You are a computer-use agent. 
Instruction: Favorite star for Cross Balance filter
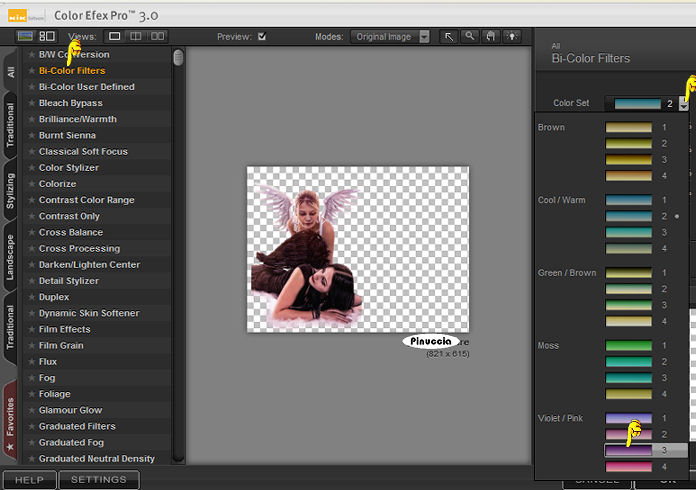(32, 232)
